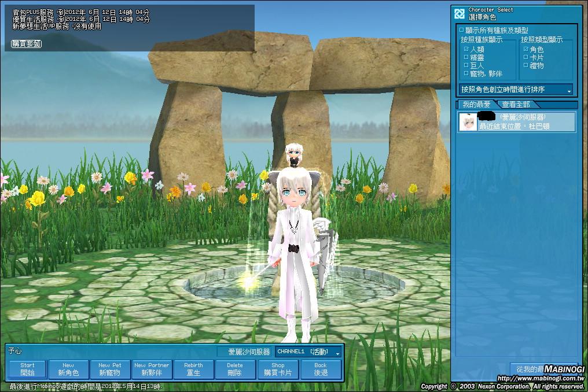Click the 購買套餐 purchase package link

[x=26, y=44]
